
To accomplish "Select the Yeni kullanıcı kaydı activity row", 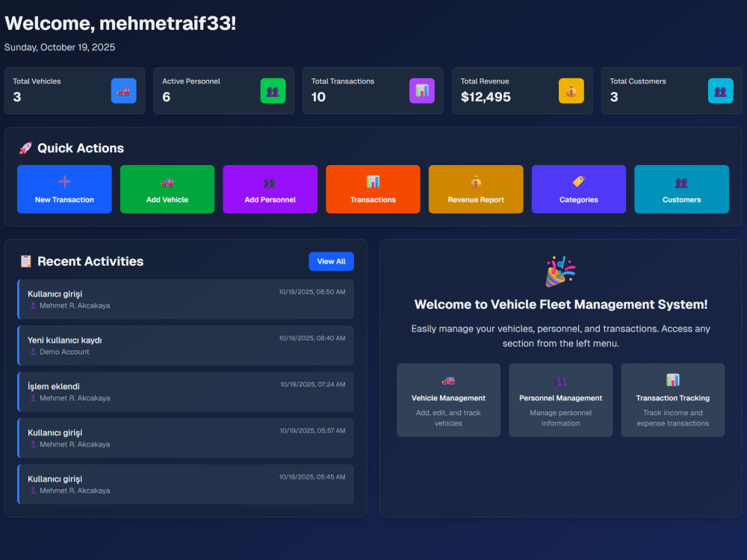I will [x=185, y=345].
